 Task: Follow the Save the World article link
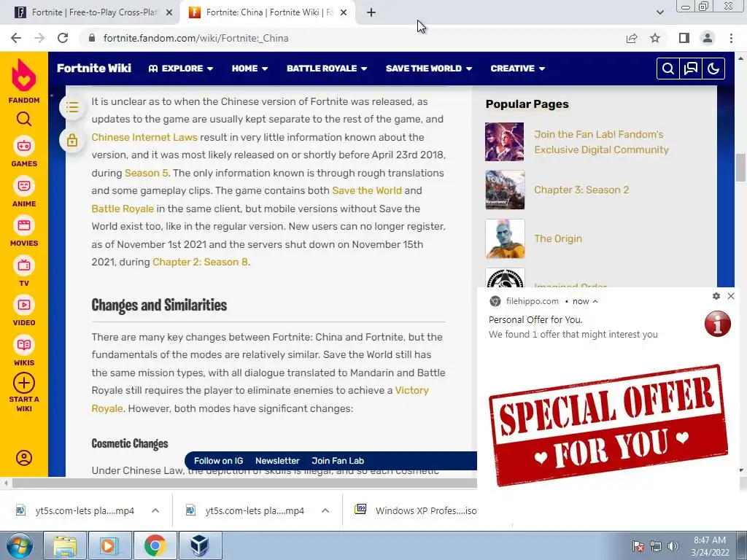coord(367,190)
